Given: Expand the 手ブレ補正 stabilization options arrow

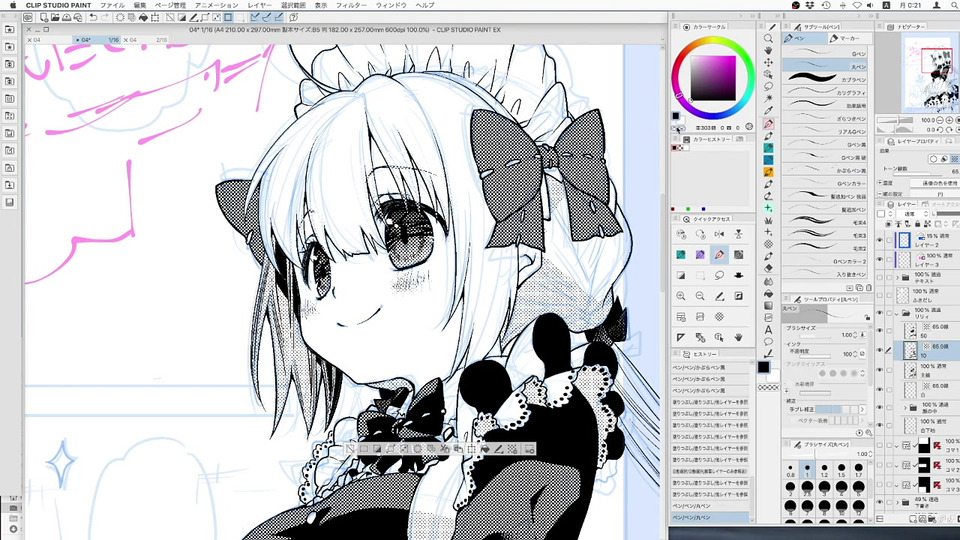Looking at the screenshot, I should (x=863, y=409).
